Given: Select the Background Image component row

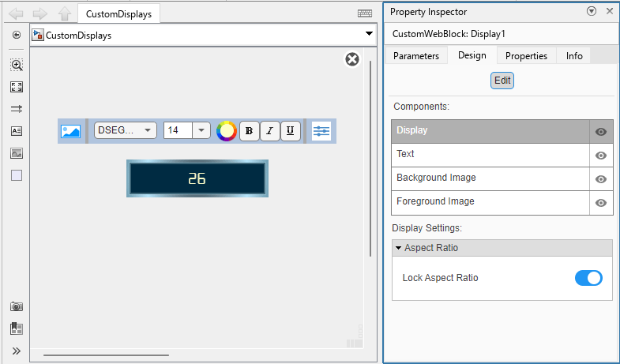Looking at the screenshot, I should pos(490,179).
